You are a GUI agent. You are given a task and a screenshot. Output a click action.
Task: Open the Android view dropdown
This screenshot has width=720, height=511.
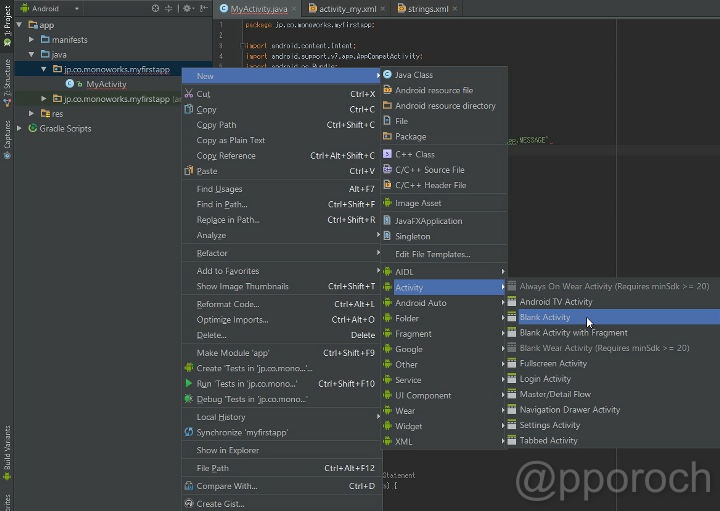(50, 8)
